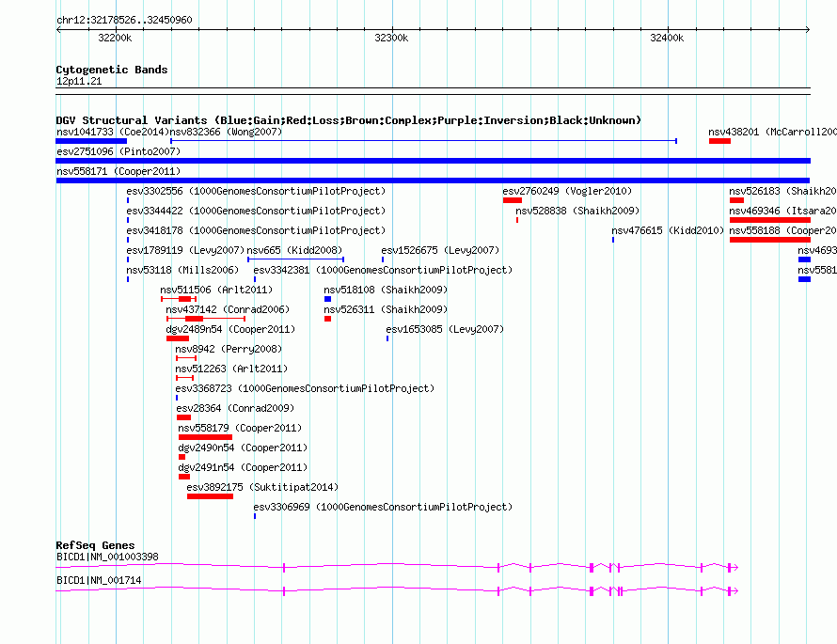Viewport: 837px width, 644px height.
Task: Click nsv558188 Cooper variant label
Action: pyautogui.click(x=782, y=230)
